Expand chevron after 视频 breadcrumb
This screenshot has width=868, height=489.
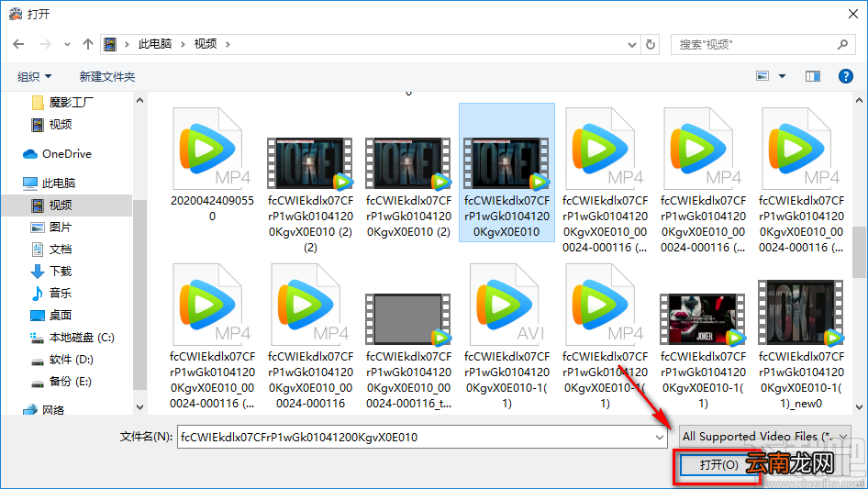228,44
